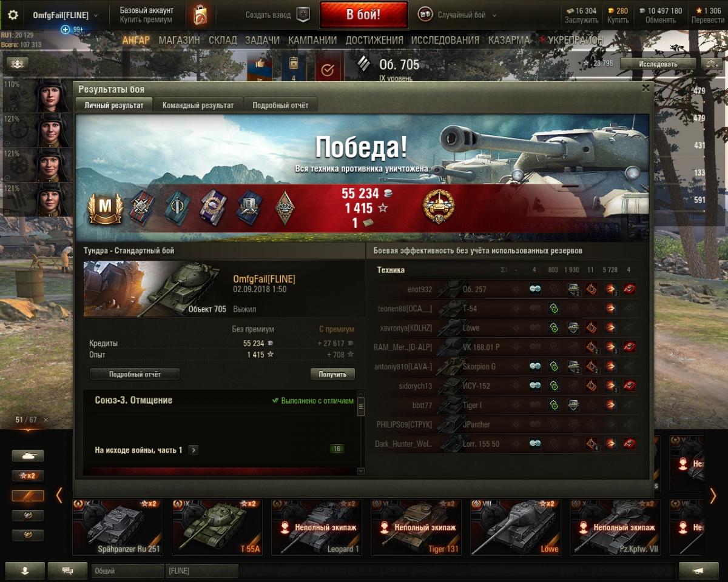Open the battle type dropdown arrow
Viewport: 728px width, 582px height.
coord(494,15)
